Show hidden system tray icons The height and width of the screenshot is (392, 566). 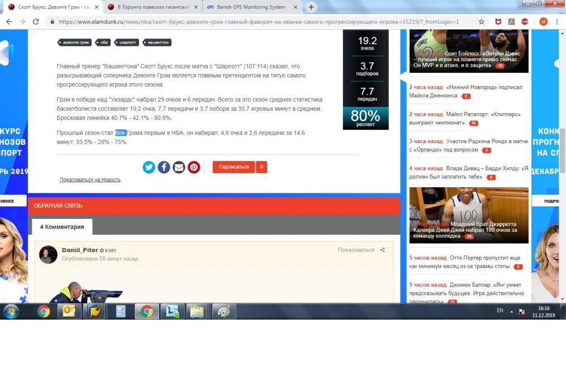pos(512,311)
